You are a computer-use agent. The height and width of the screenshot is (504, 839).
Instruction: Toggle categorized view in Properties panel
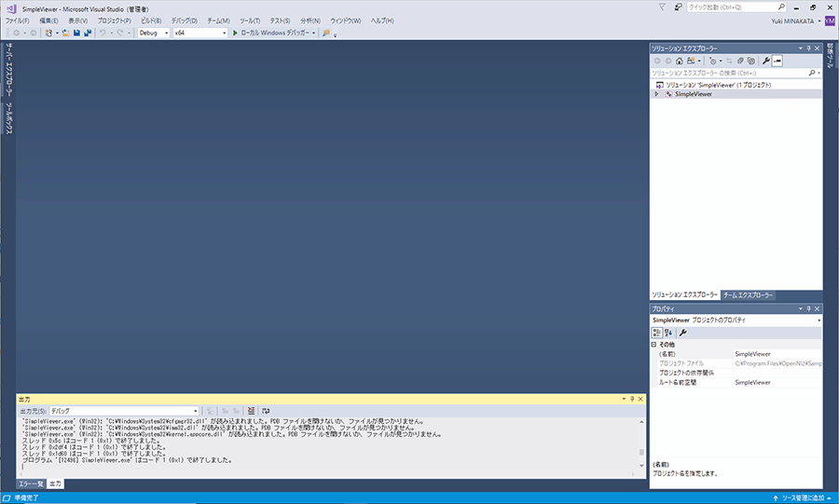pos(656,333)
